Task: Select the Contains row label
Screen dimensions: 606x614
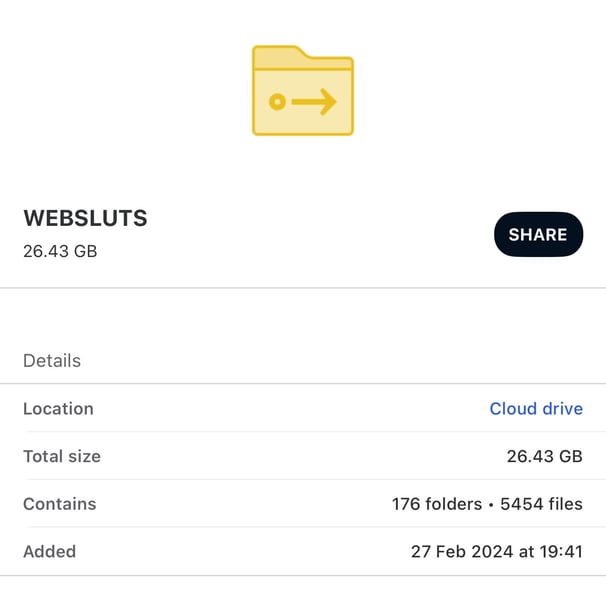Action: [60, 504]
